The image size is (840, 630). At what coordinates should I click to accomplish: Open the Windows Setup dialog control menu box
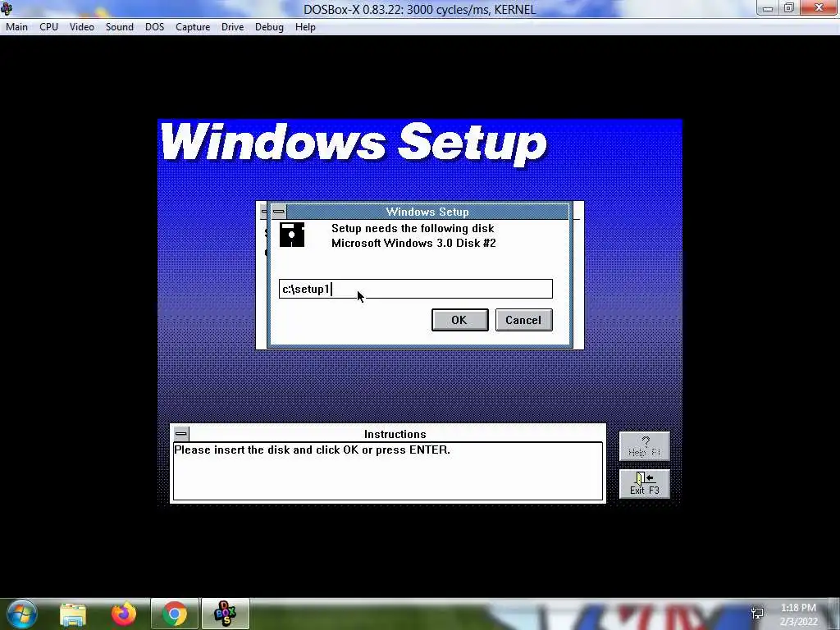tap(279, 211)
